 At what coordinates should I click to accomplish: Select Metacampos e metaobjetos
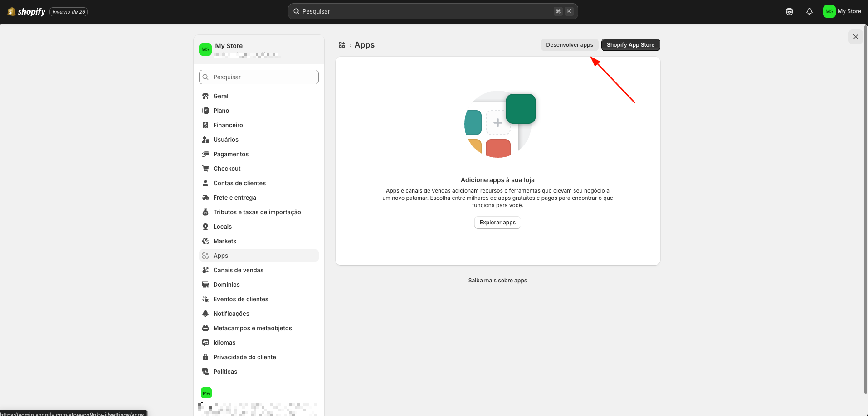point(258,328)
